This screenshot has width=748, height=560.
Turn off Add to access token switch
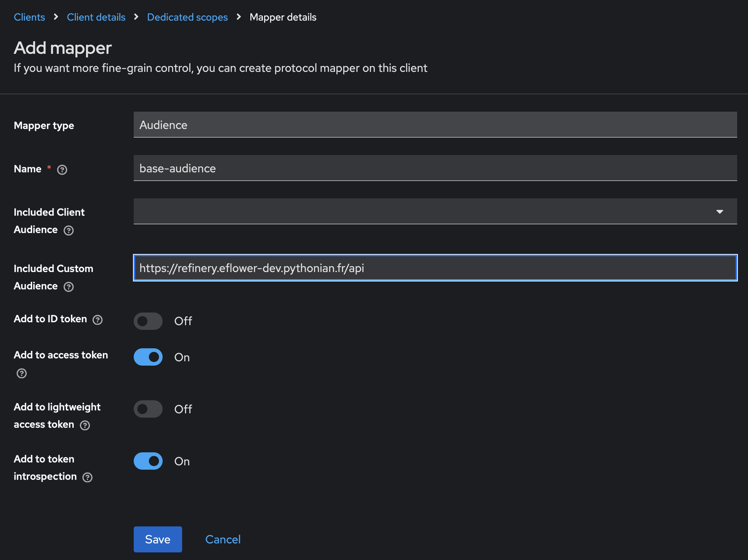[148, 357]
